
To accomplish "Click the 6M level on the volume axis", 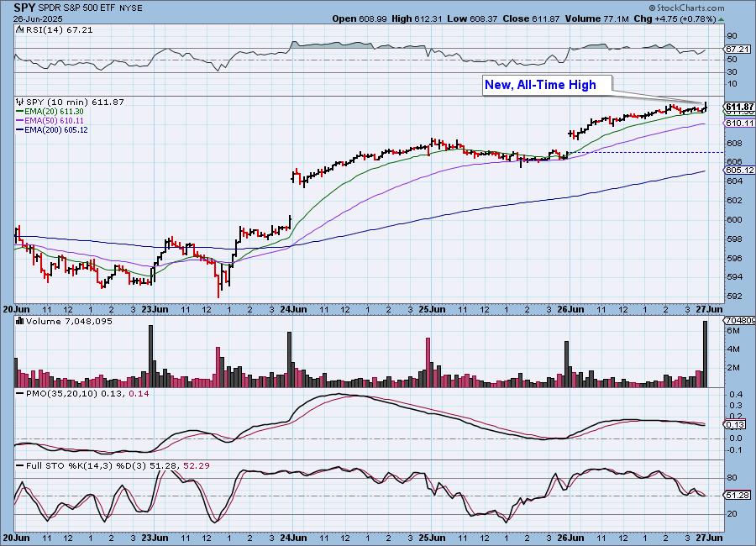I will pos(732,330).
